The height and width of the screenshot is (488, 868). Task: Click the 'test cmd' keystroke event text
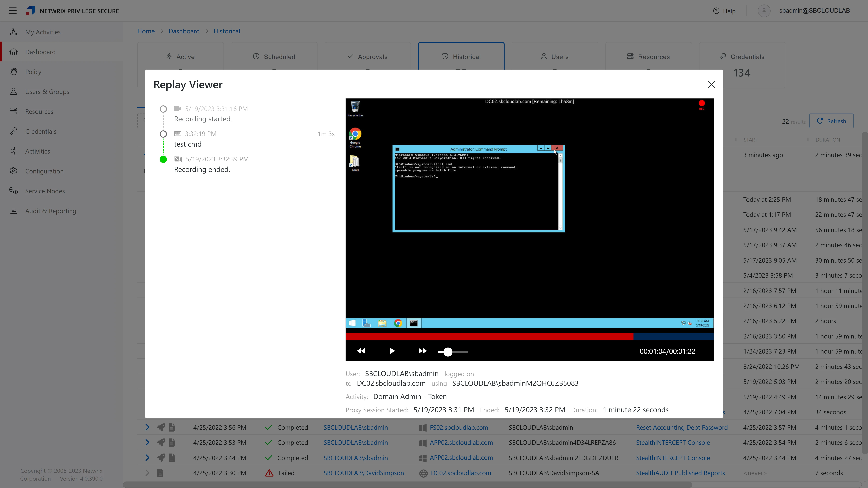188,144
